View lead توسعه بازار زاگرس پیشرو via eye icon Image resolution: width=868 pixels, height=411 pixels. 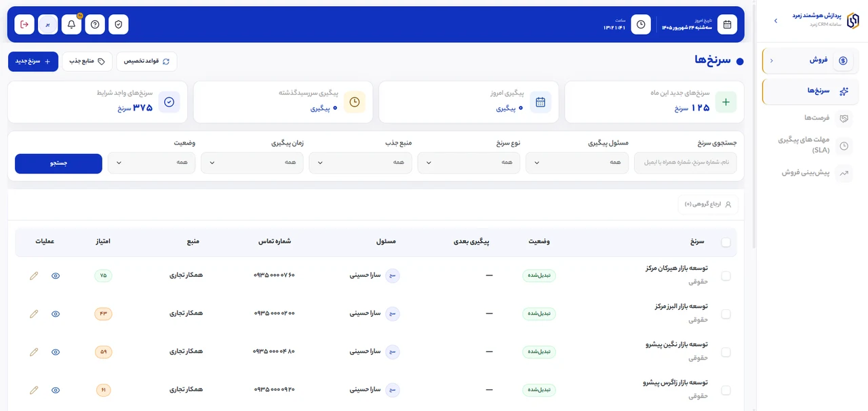pyautogui.click(x=56, y=390)
